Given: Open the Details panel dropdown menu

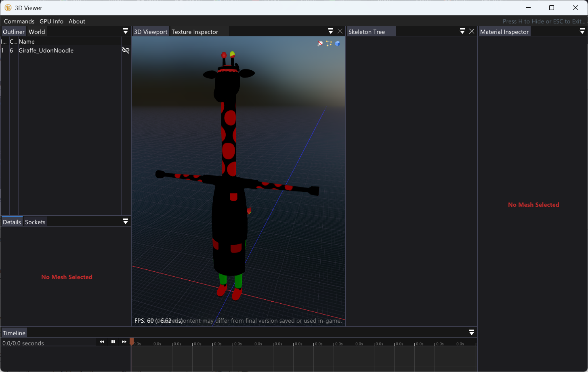Looking at the screenshot, I should point(126,222).
